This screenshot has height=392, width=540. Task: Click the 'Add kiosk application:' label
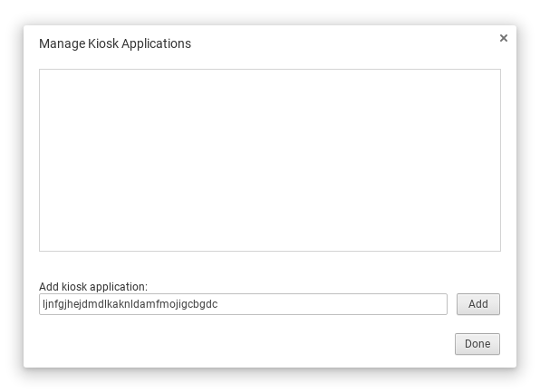93,286
